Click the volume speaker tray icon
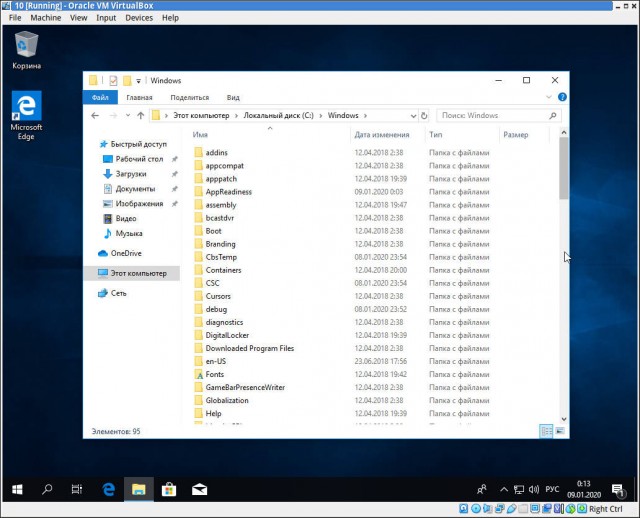The width and height of the screenshot is (640, 518). [534, 489]
